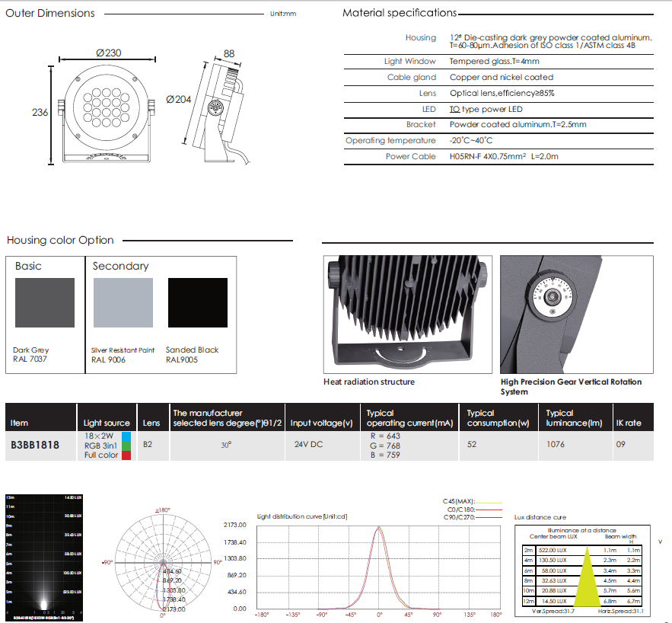Click the front view fixture drawing
672x623 pixels.
103,113
